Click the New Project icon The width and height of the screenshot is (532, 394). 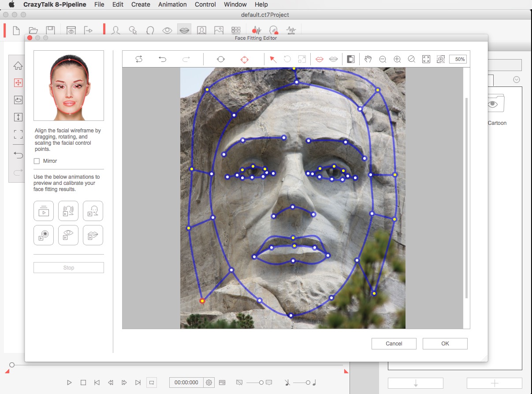(16, 30)
